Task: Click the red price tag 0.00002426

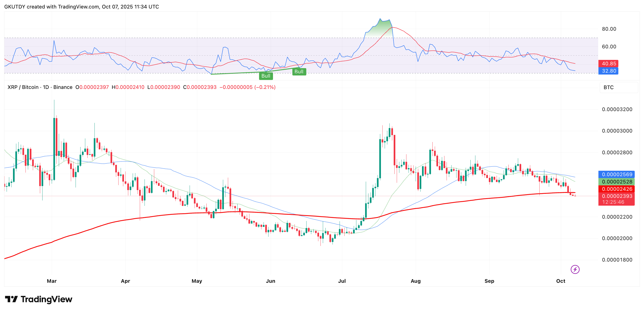Action: 617,189
